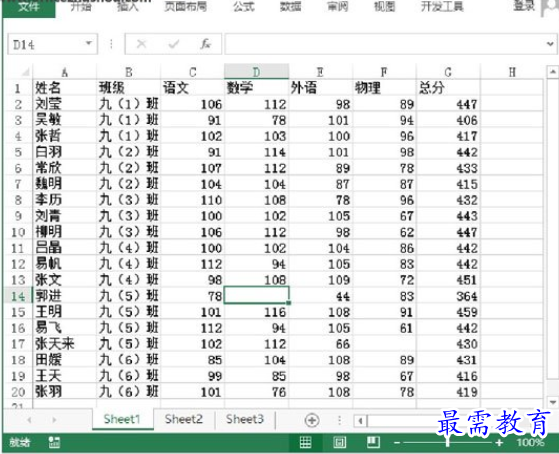Screen dimensions: 559x454
Task: Open the 页面布局 ribbon tab
Action: 185,6
